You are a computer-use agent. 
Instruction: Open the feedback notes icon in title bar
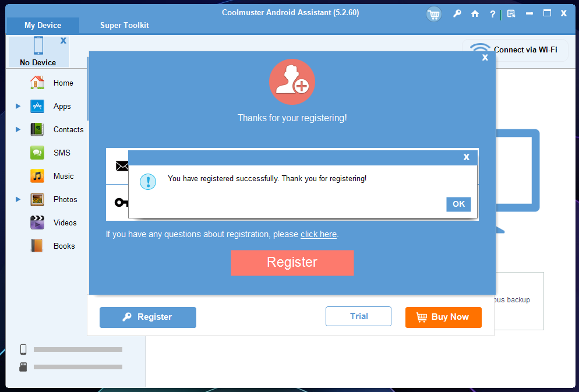pos(511,14)
